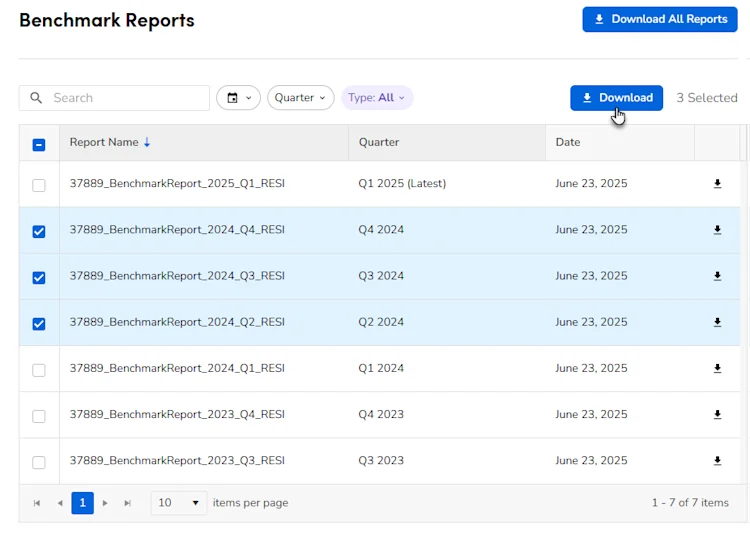Click the 37889_BenchmarkReport_2024_Q4_RESI name
Image resolution: width=750 pixels, height=538 pixels.
(177, 230)
